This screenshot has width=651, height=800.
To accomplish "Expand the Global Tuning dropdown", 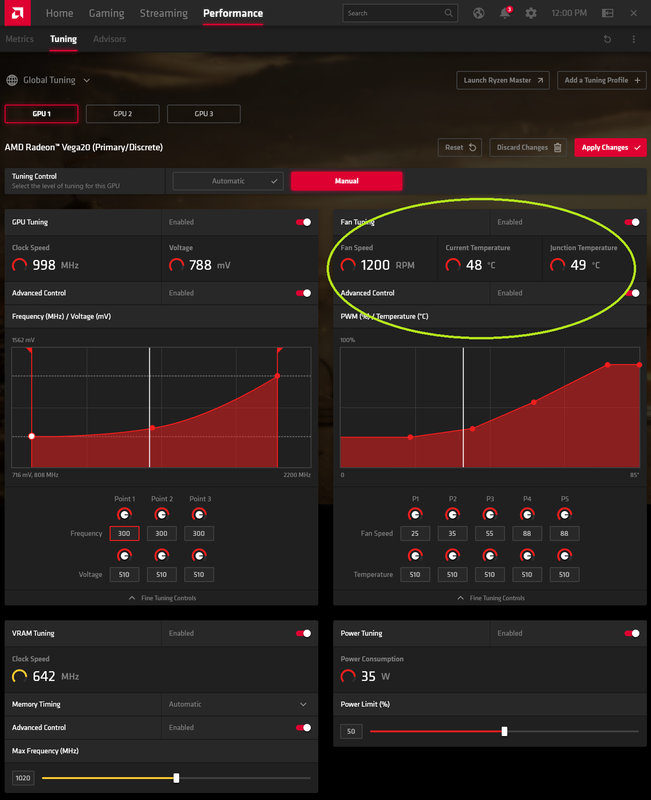I will [x=87, y=80].
